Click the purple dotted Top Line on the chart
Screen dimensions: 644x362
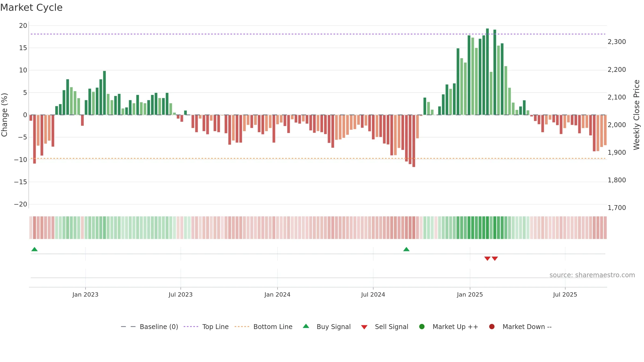click(318, 34)
